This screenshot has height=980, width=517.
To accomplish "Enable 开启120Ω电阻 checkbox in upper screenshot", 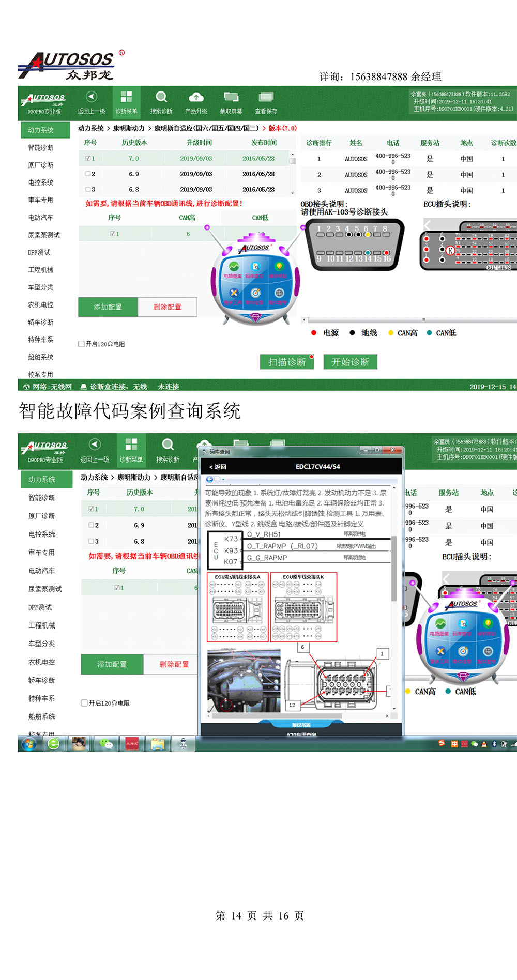I will 81,344.
